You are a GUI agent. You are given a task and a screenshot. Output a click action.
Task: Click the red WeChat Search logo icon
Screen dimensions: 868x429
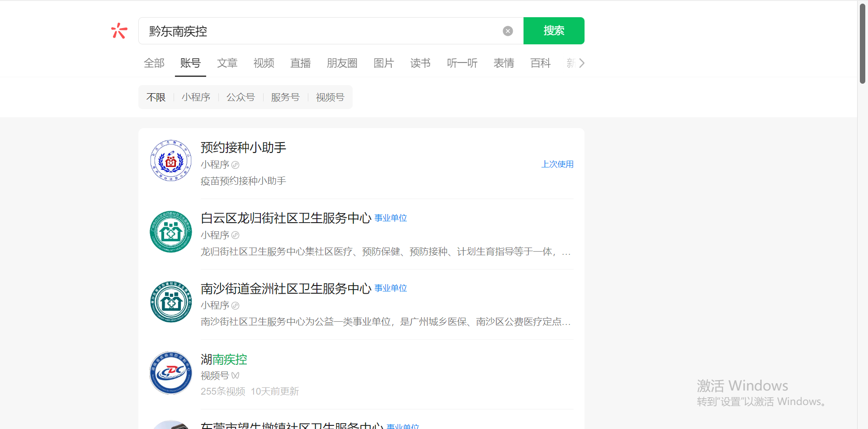click(x=119, y=31)
